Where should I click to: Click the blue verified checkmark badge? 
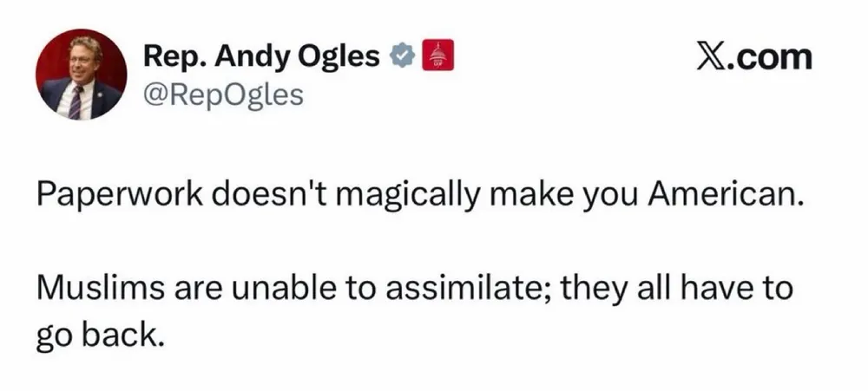coord(401,57)
